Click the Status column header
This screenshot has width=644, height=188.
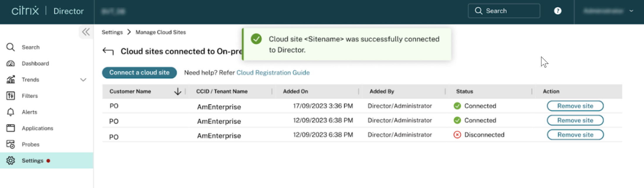pos(464,91)
